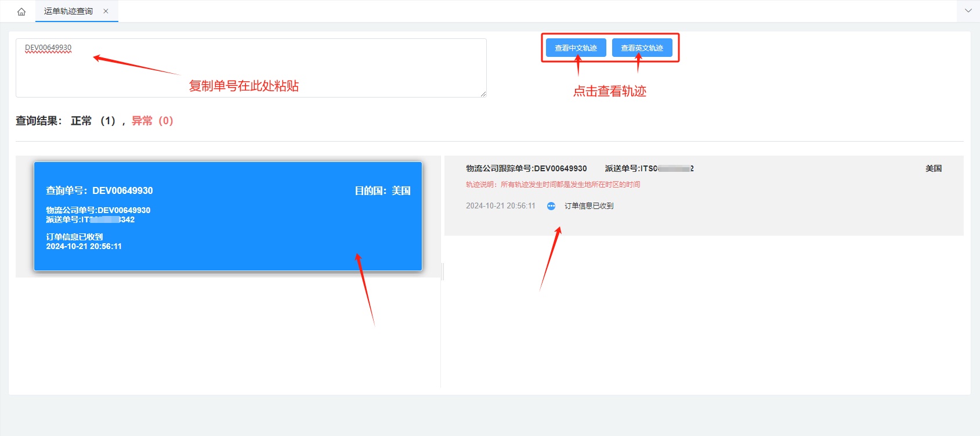
Task: Click the blue tracking status dots icon
Action: [x=551, y=206]
